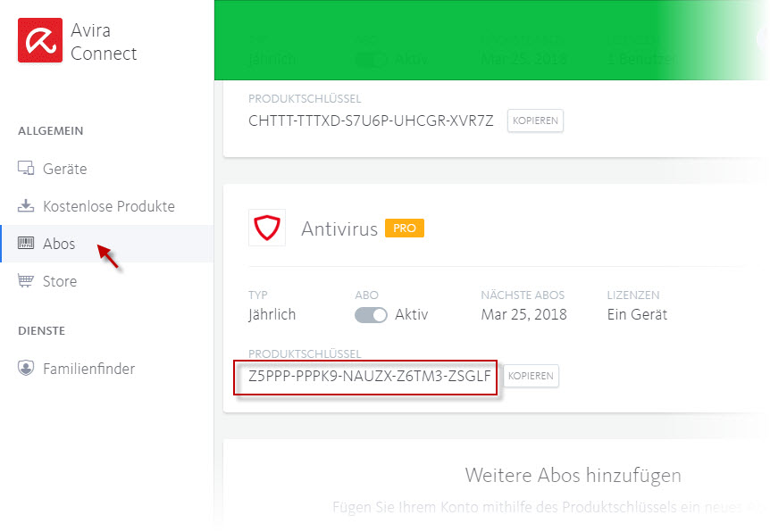The image size is (770, 532).
Task: Open Familienfinder under Dienste
Action: pos(107,369)
